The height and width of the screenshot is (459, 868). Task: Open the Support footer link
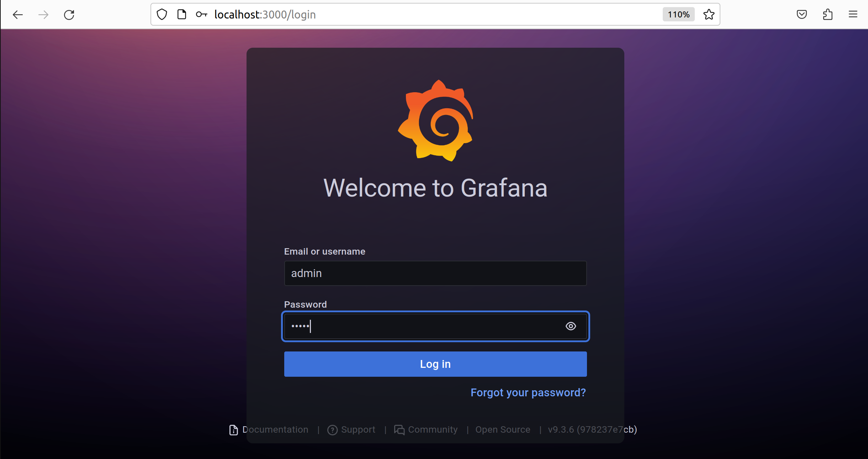tap(358, 429)
